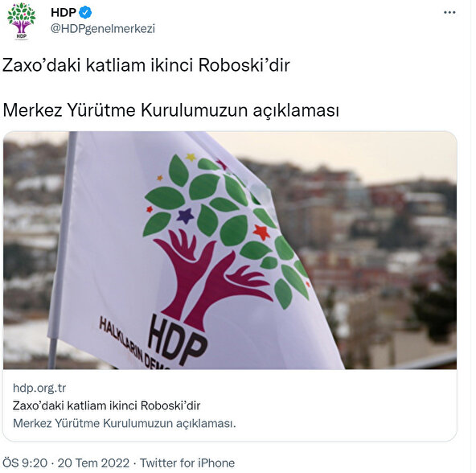Open the HDP flag preview image

[x=230, y=250]
